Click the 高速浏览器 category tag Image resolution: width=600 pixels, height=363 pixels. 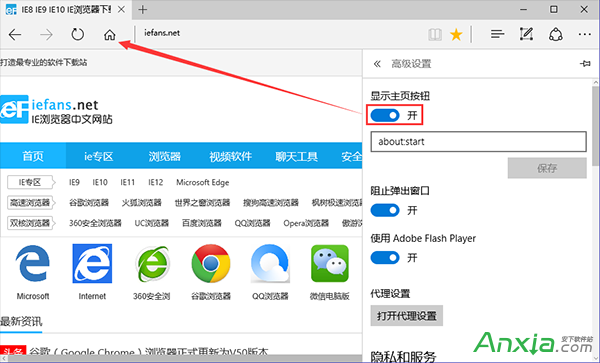(31, 202)
